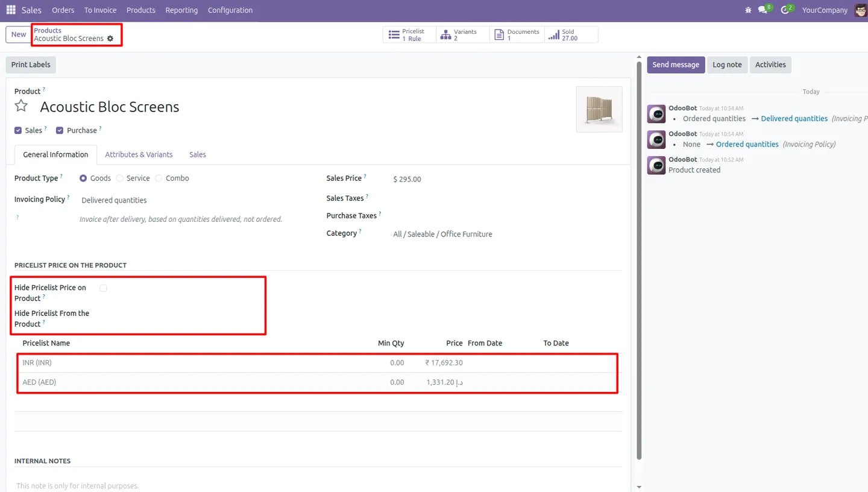Switch to the Attributes & Variants tab
Viewport: 868px width, 492px height.
coord(139,154)
